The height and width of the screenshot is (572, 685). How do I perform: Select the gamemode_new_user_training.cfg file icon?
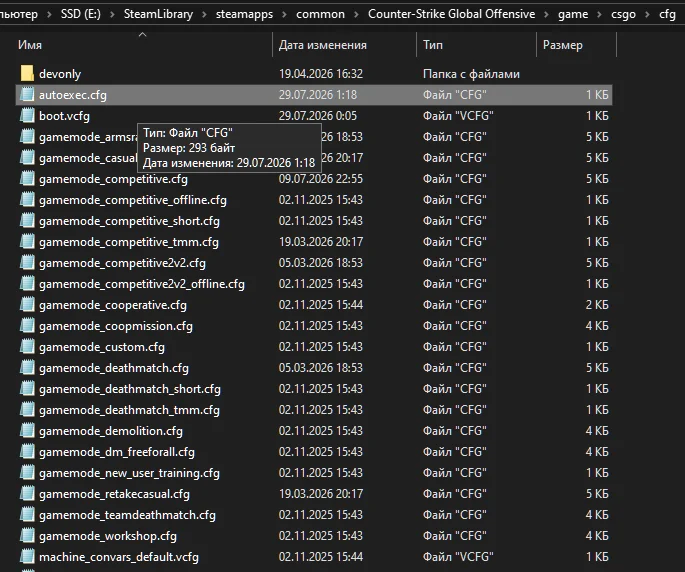(27, 472)
